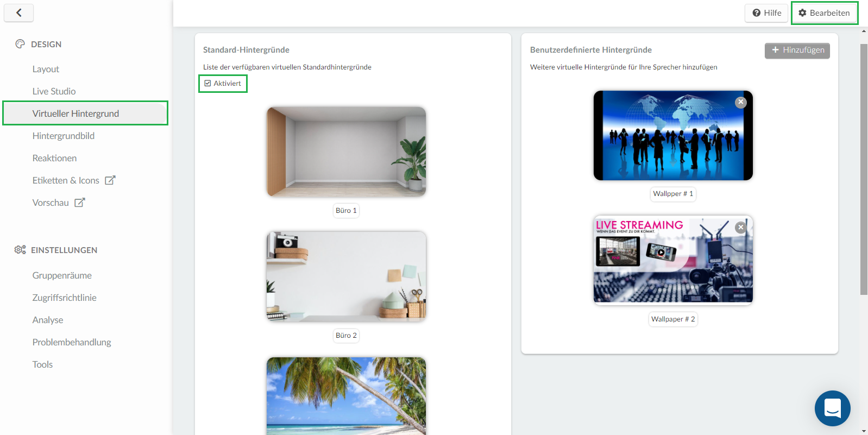Click external link icon beside Etiketten & Icons
Image resolution: width=868 pixels, height=435 pixels.
click(x=110, y=180)
